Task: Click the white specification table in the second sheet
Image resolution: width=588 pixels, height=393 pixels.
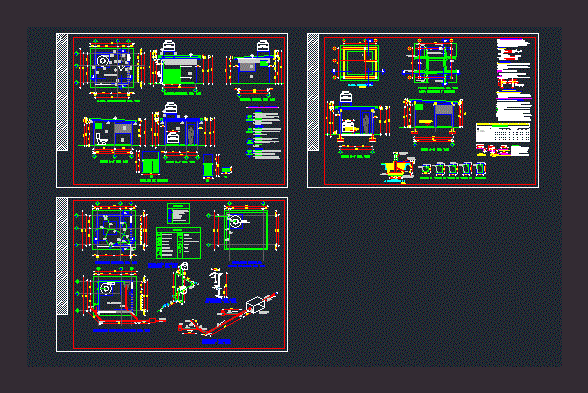Action: tap(503, 133)
